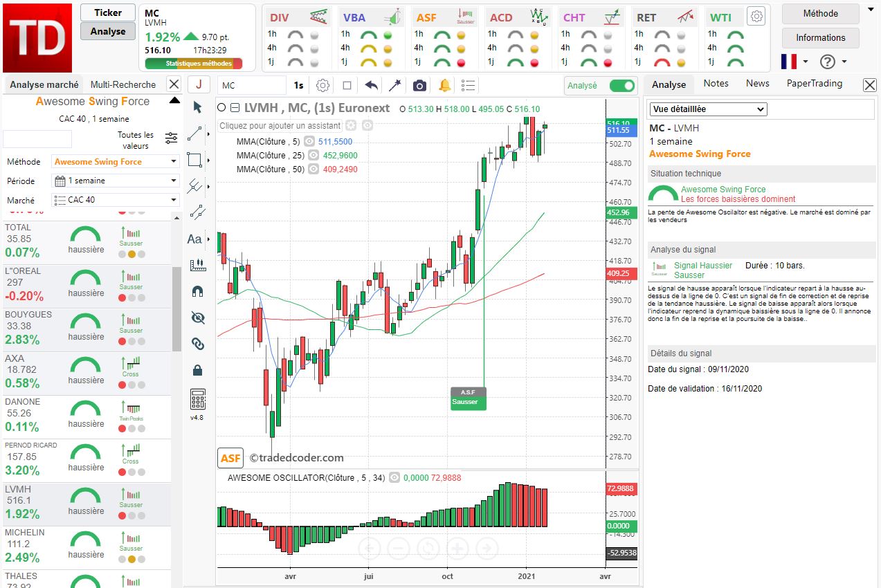The image size is (881, 588).
Task: Collapse the LVMH chart legend minus box
Action: (x=235, y=108)
